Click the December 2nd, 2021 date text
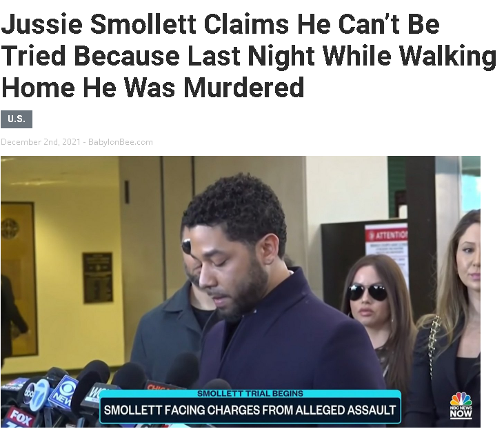The height and width of the screenshot is (429, 504). tap(41, 142)
